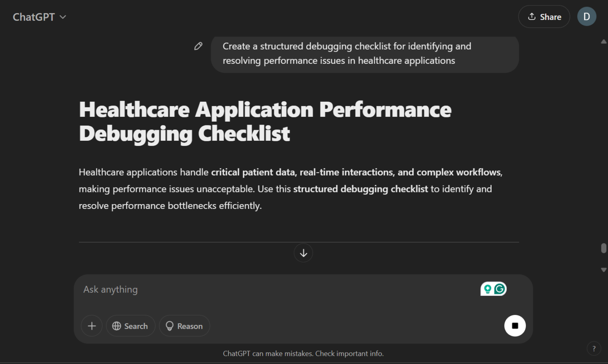Click the 'ChatGPT can make mistakes' disclaimer

click(x=303, y=354)
